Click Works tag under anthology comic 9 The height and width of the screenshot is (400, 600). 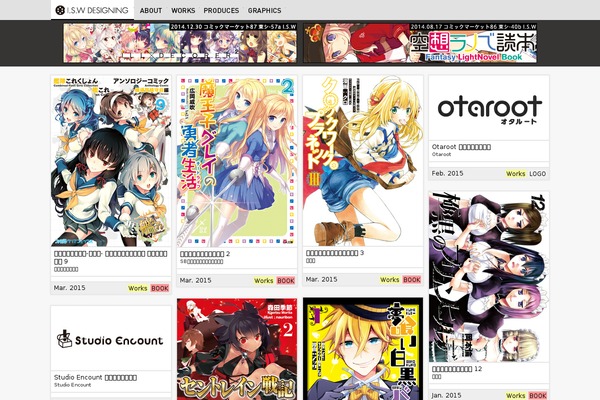coord(138,288)
